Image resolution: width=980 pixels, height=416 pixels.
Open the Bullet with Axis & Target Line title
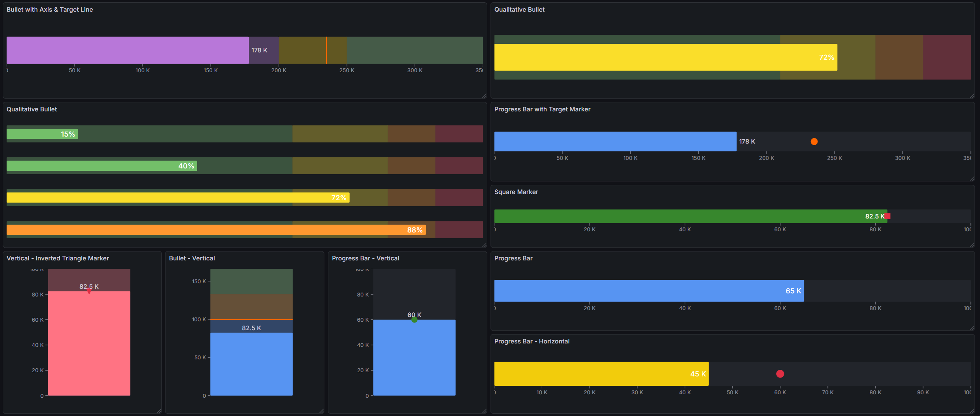(50, 9)
